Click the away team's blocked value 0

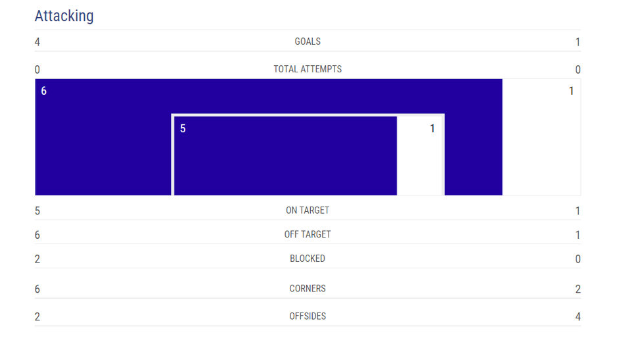point(578,259)
